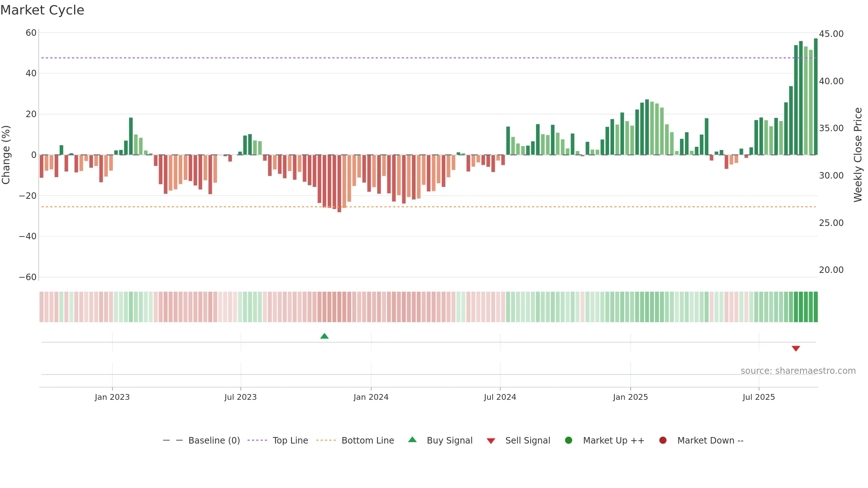Screen dimensions: 868x488
Task: Click the red Sell Signal triangle legend icon
Action: tap(491, 441)
